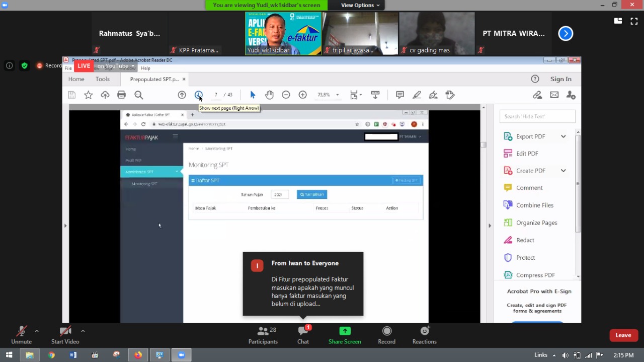Click the Search 'Hide Text' tools field
The width and height of the screenshot is (644, 362).
(537, 116)
